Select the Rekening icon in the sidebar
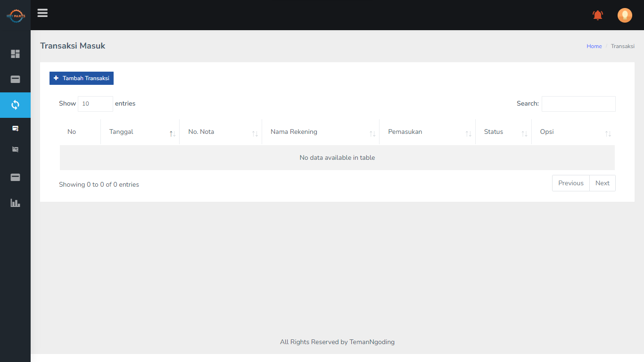644x362 pixels. [x=15, y=80]
